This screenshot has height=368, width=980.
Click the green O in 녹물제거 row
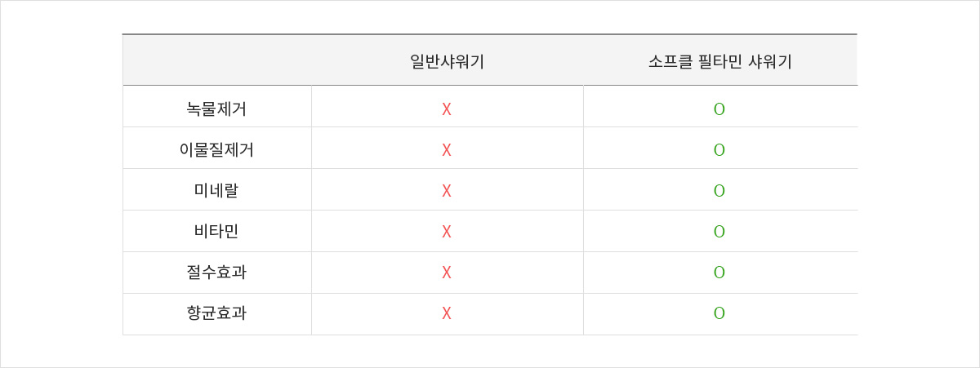click(x=719, y=109)
